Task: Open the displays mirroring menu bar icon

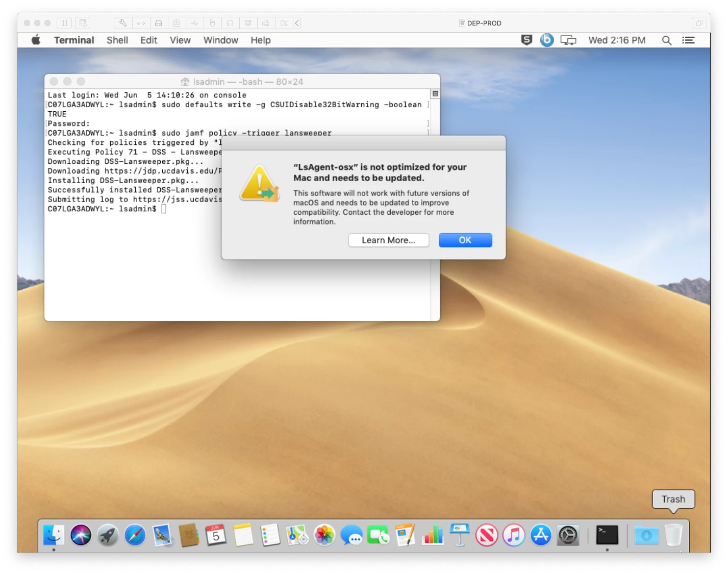Action: (x=568, y=40)
